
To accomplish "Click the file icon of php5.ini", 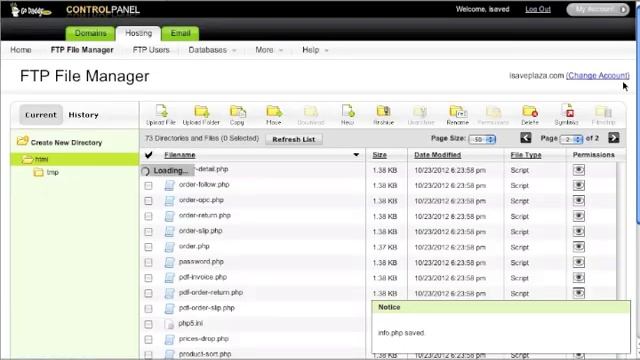I will pyautogui.click(x=169, y=324).
